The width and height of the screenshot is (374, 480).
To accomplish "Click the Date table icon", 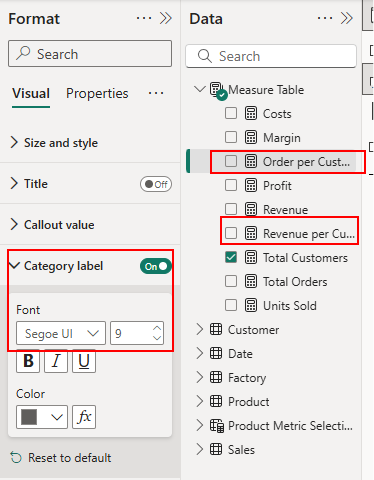I will point(216,353).
